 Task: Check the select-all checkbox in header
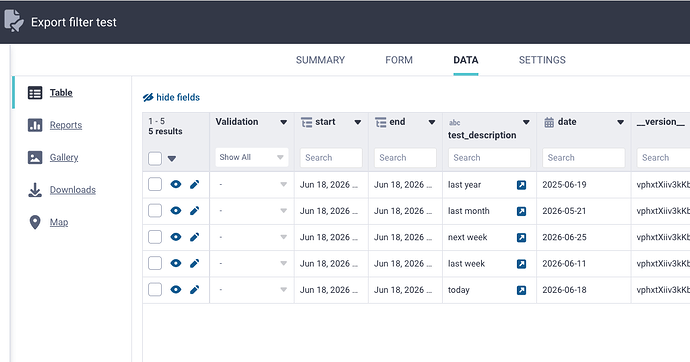tap(155, 158)
